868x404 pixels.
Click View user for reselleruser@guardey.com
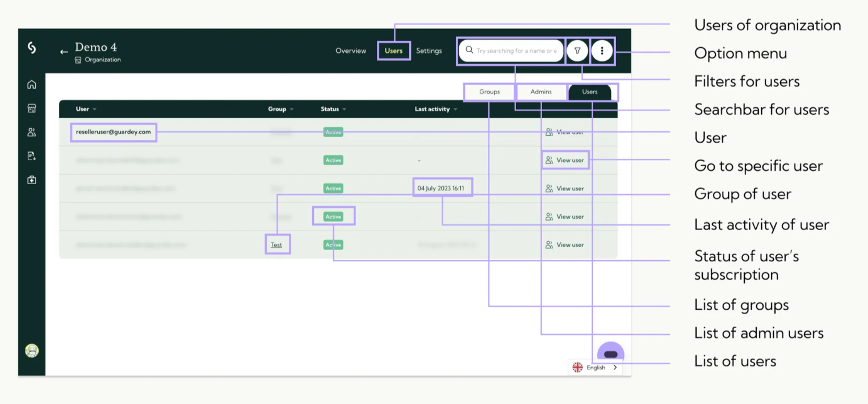[565, 132]
